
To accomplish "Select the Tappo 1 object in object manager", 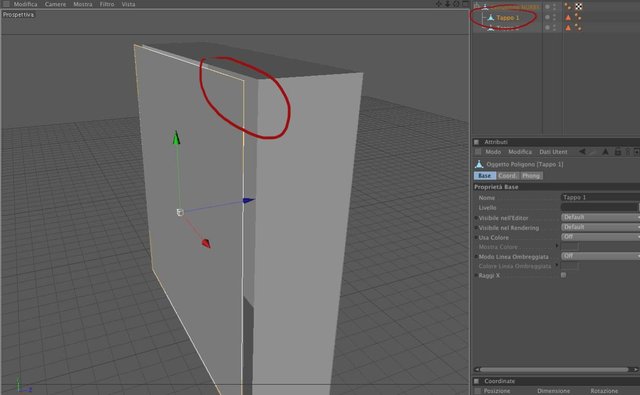I will pyautogui.click(x=508, y=18).
